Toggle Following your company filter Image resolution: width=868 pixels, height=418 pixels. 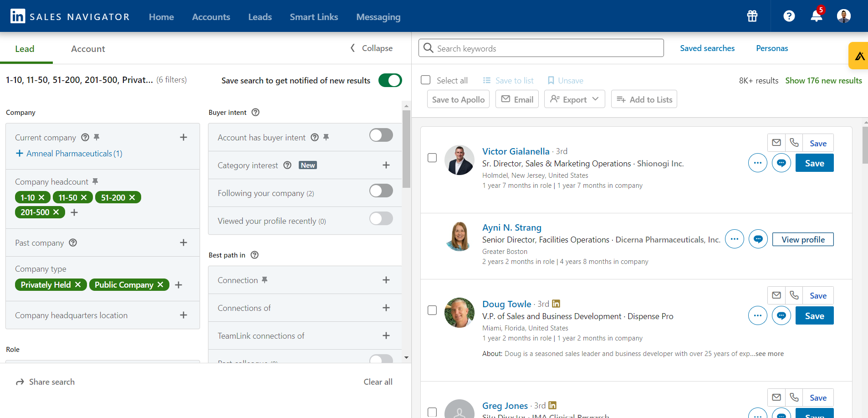[x=381, y=191]
